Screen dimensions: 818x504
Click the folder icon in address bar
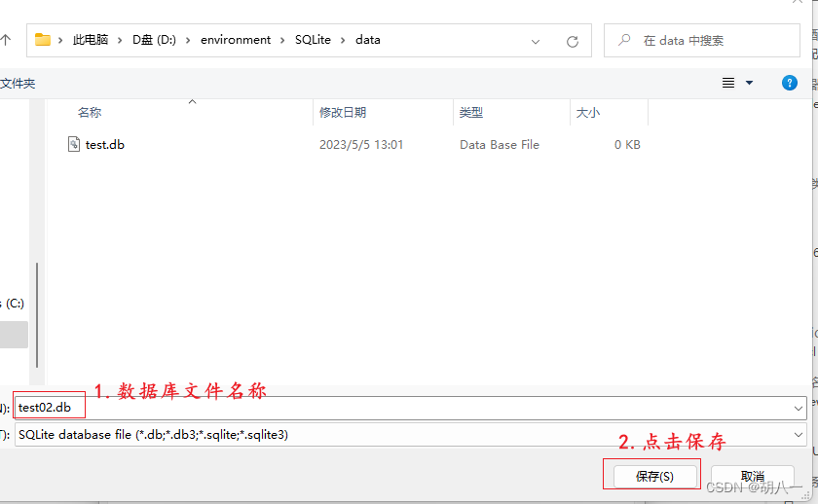pos(43,40)
